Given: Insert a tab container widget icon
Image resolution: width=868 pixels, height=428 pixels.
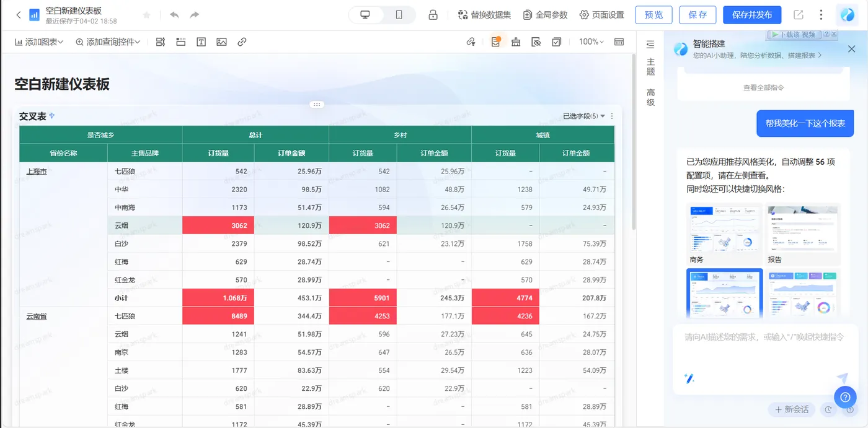Looking at the screenshot, I should pyautogui.click(x=181, y=42).
